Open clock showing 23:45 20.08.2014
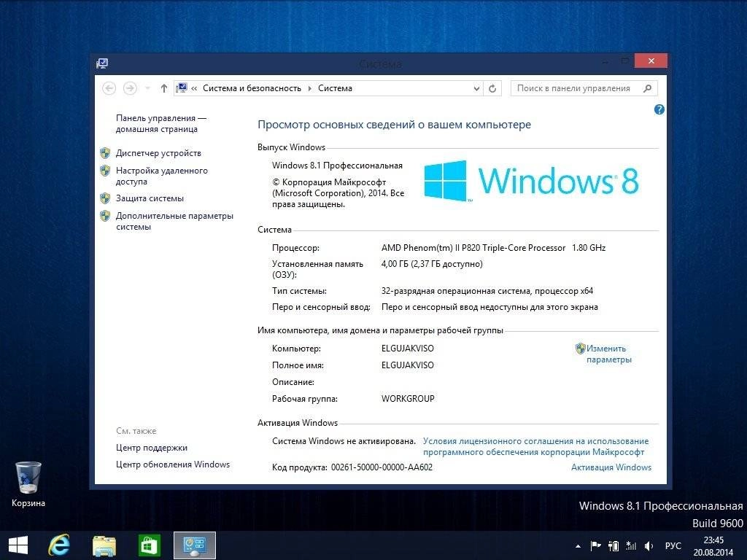 (x=713, y=546)
